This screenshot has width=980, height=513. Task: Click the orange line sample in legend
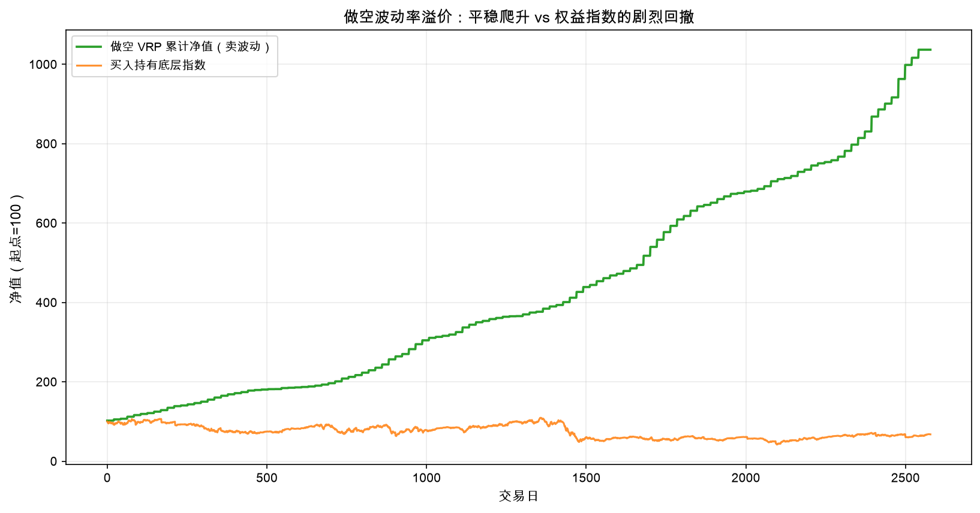(89, 65)
